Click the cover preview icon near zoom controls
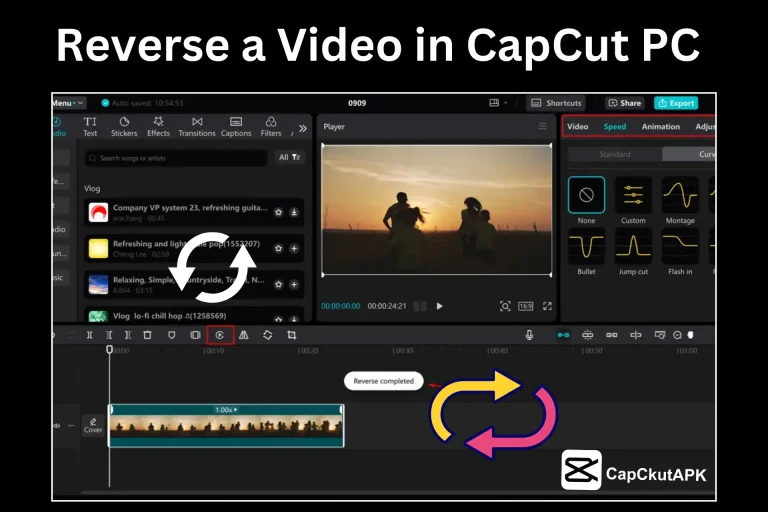 (660, 335)
